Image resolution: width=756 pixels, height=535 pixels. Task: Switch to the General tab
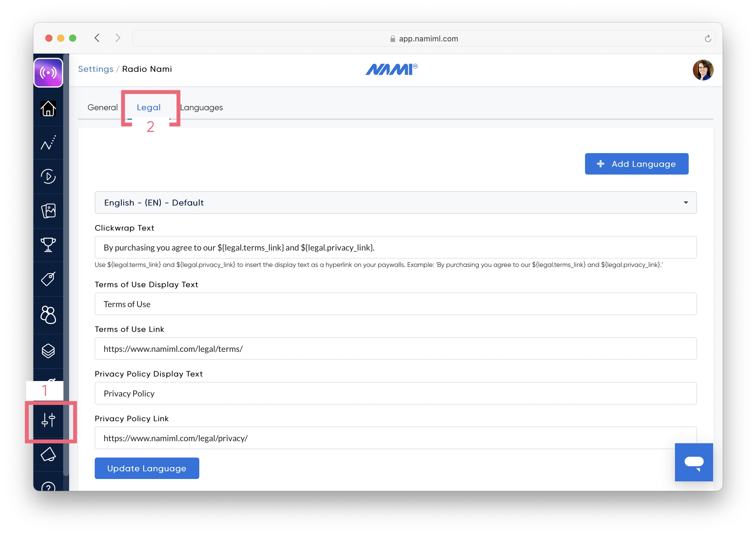click(x=102, y=108)
